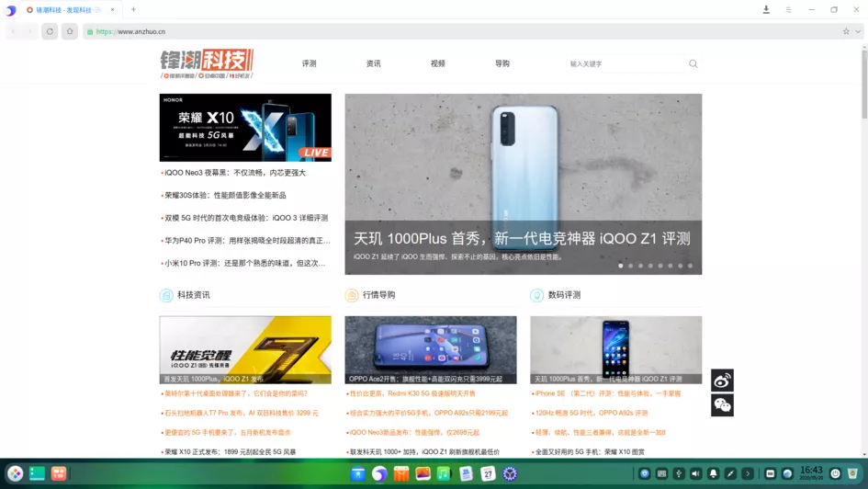Viewport: 868px width, 489px height.
Task: Open the 荣耀 X10 LIVE banner
Action: click(x=245, y=128)
